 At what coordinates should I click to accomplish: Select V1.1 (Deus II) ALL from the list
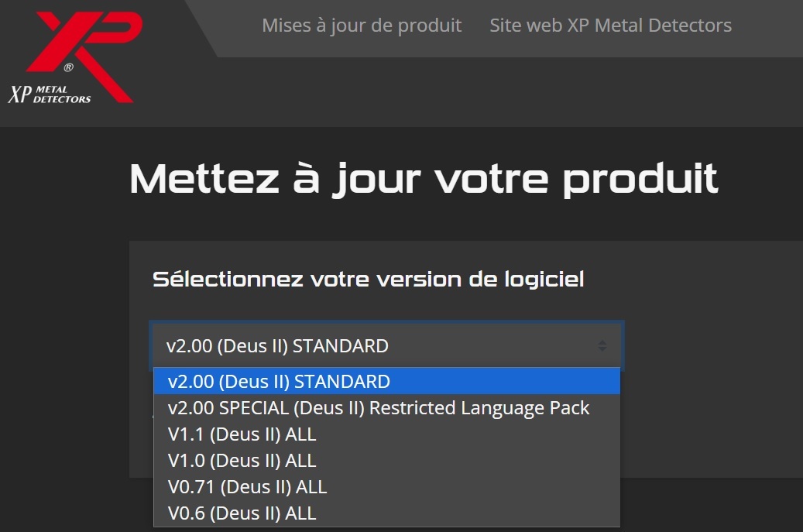click(x=242, y=434)
